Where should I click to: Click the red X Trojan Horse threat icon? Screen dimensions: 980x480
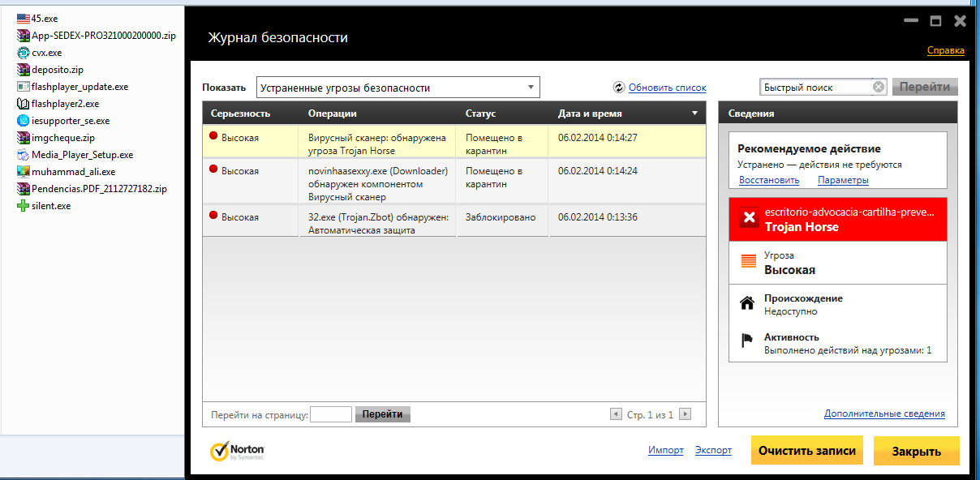point(750,218)
